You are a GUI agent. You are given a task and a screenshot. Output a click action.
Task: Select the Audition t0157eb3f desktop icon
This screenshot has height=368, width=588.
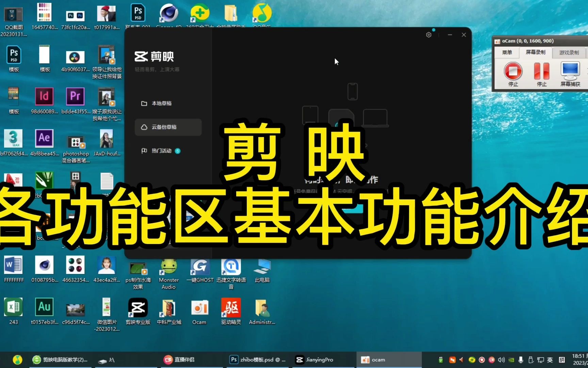click(45, 311)
